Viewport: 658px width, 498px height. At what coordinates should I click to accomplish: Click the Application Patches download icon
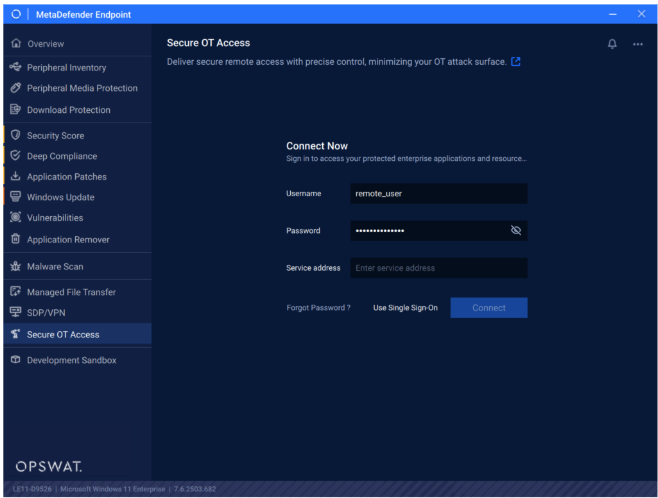(16, 176)
